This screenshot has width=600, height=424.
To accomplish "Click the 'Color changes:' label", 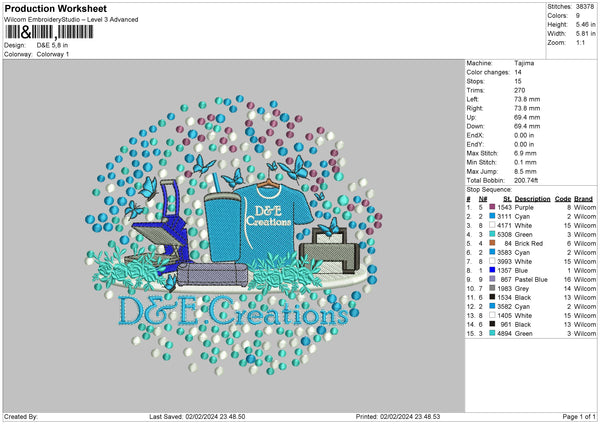I will [488, 72].
